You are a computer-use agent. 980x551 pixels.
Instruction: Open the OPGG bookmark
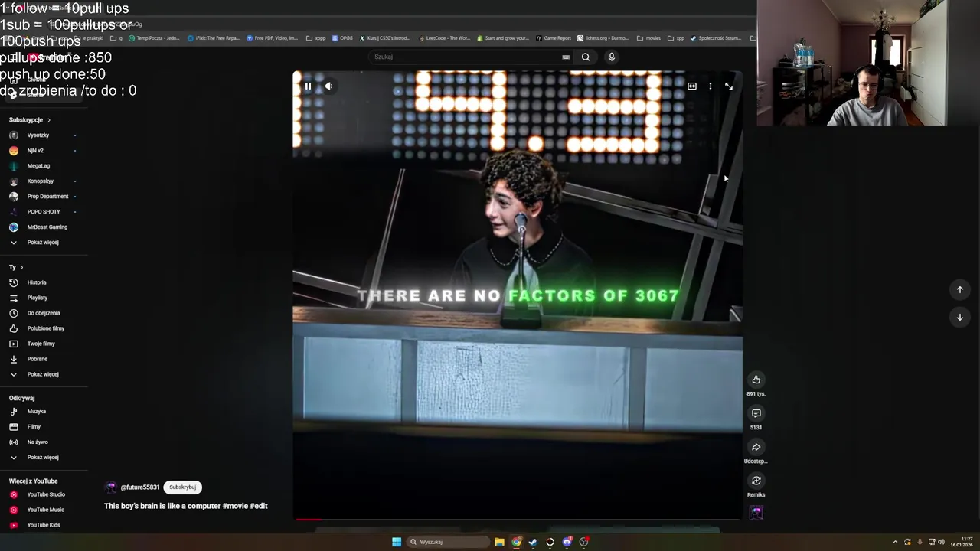click(x=343, y=38)
